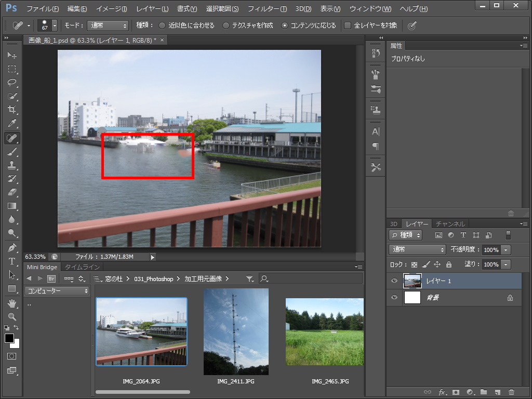This screenshot has height=399, width=532.
Task: Select the IMG_2411.JPG thumbnail in Mini Bridge
Action: coord(236,331)
